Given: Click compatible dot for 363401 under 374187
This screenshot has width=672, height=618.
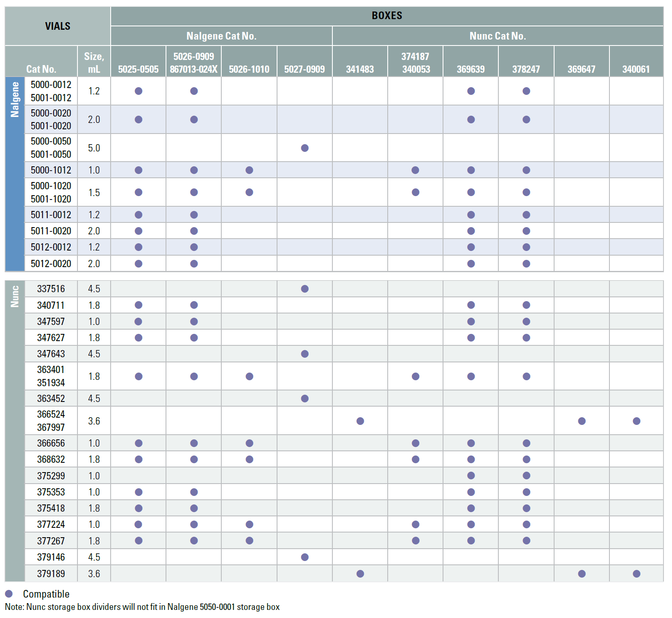Looking at the screenshot, I should coord(416,376).
